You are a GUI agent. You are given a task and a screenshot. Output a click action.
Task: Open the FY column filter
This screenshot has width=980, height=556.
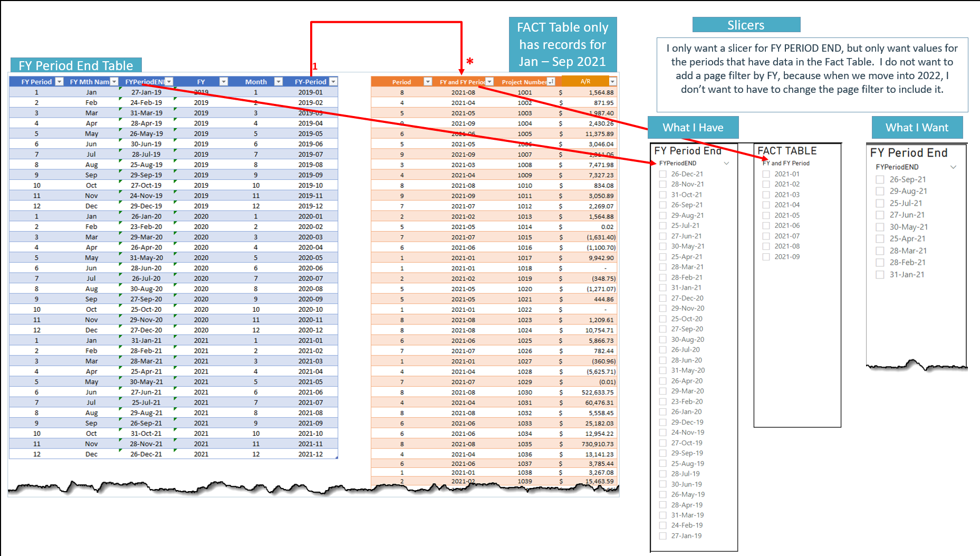[x=224, y=81]
